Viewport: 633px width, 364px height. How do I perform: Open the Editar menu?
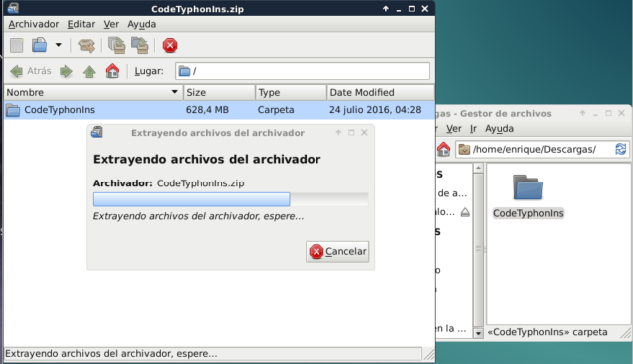point(81,24)
